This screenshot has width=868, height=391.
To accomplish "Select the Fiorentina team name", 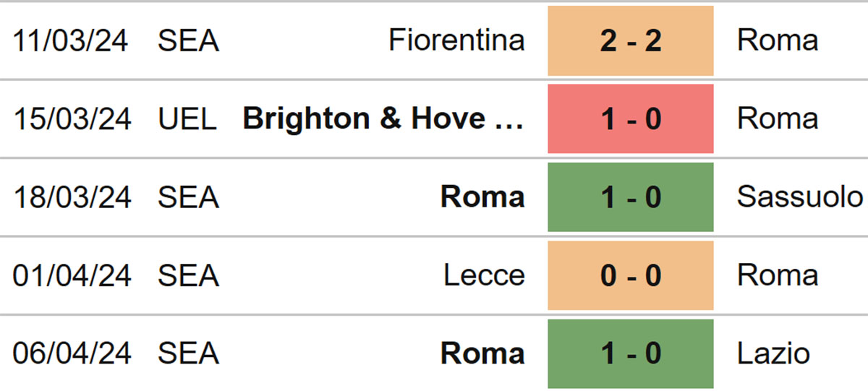I will pos(456,40).
